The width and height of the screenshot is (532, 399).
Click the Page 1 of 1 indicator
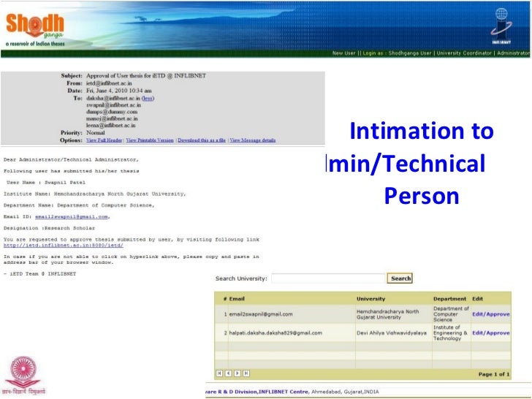point(494,374)
